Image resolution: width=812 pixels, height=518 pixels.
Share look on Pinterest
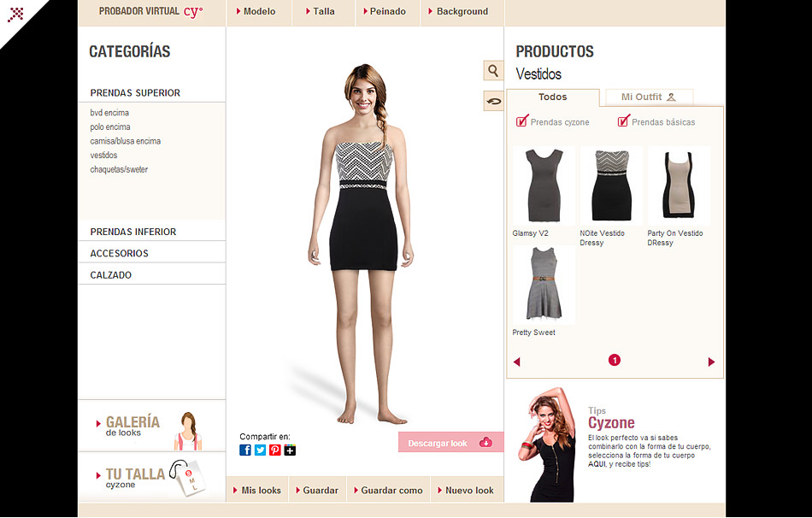click(x=275, y=450)
